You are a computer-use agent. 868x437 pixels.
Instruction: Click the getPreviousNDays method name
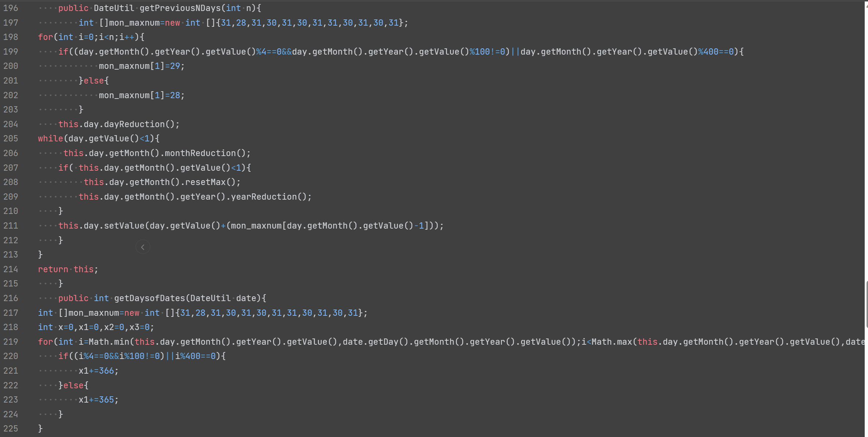coord(180,8)
